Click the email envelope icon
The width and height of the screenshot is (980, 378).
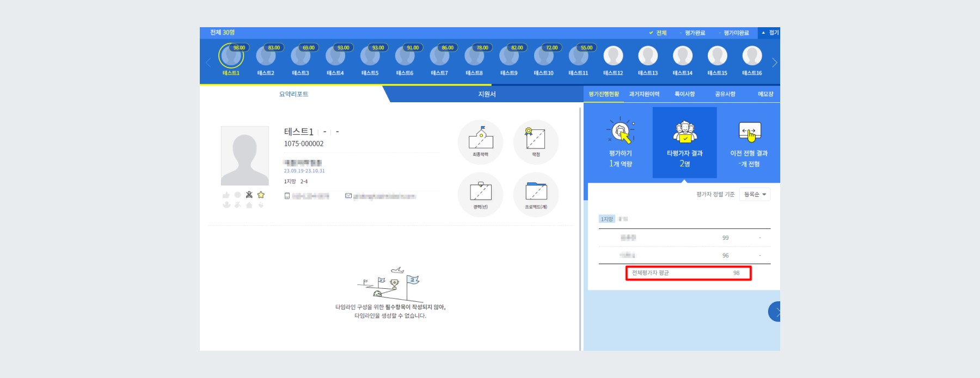click(x=348, y=196)
